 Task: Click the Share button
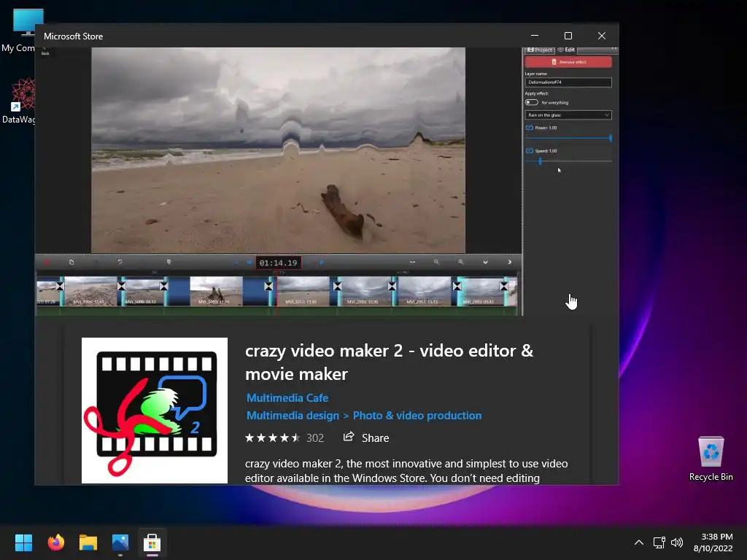(x=366, y=437)
